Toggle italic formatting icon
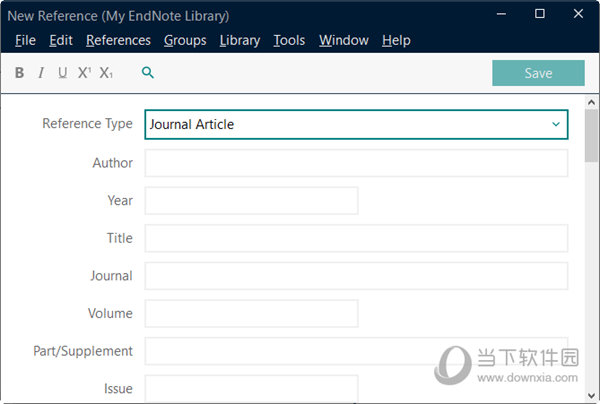 pyautogui.click(x=41, y=73)
